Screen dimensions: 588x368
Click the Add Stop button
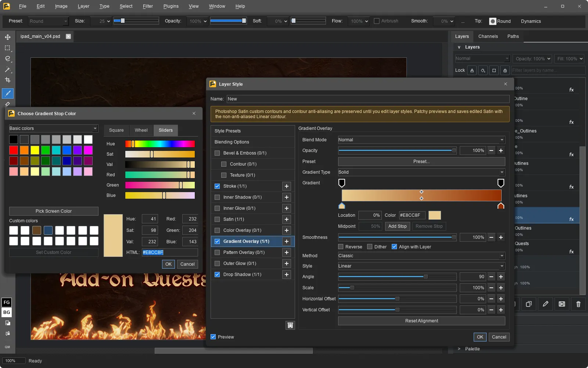click(397, 226)
